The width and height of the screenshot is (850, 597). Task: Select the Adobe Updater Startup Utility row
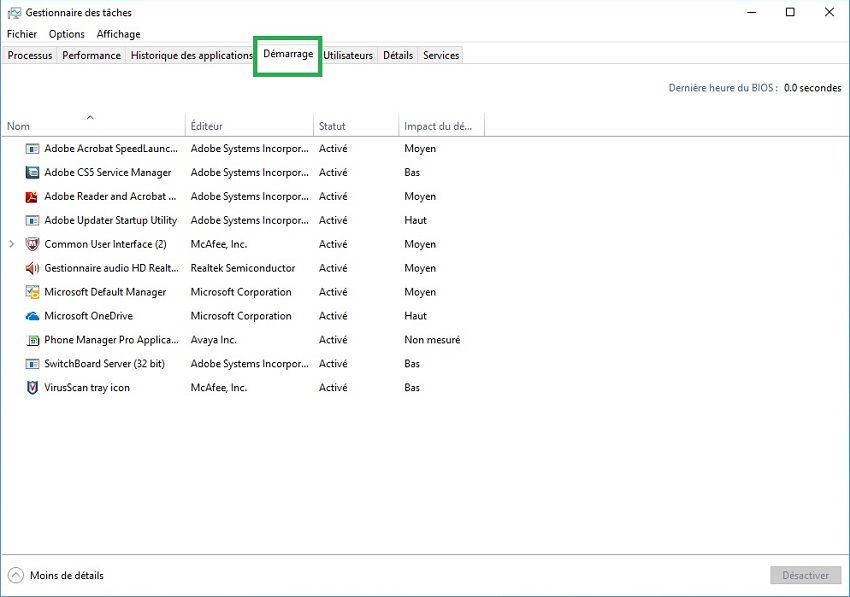coord(110,221)
